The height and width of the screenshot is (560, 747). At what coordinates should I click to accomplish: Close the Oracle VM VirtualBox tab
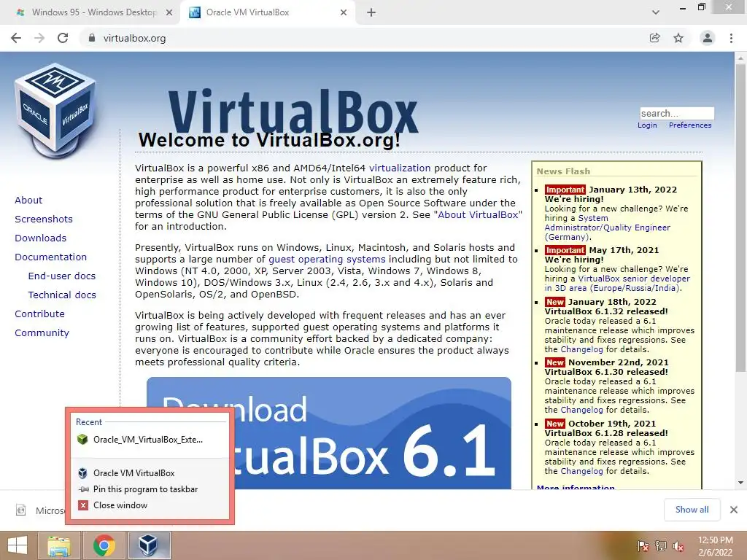[x=344, y=13]
